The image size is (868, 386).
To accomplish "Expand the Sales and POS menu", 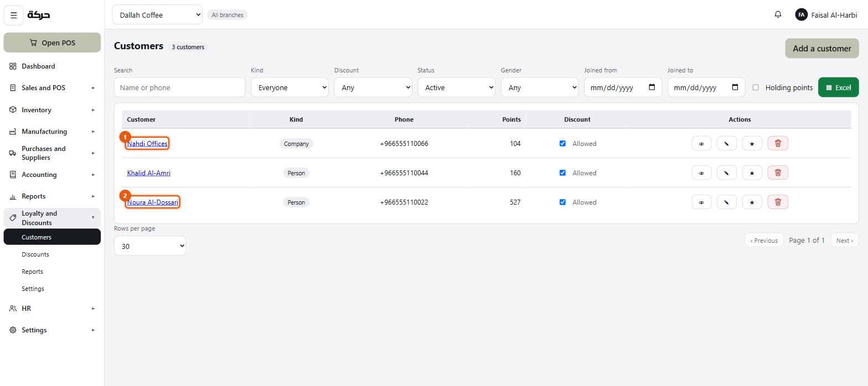I will point(52,88).
